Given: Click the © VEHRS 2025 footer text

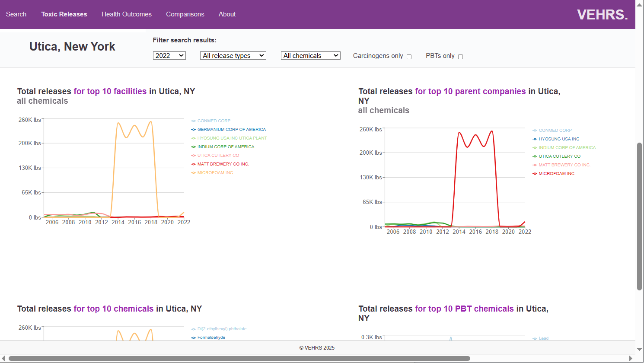Looking at the screenshot, I should (317, 348).
